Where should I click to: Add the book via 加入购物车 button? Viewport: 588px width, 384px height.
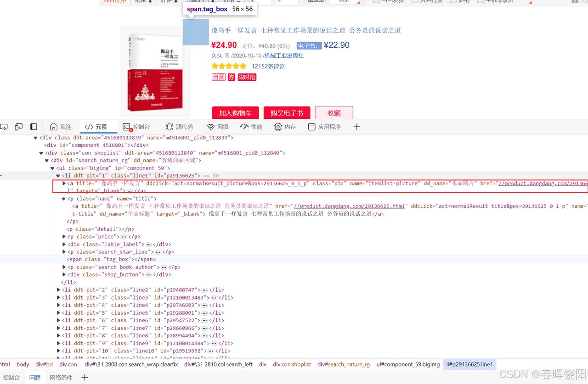pyautogui.click(x=235, y=113)
